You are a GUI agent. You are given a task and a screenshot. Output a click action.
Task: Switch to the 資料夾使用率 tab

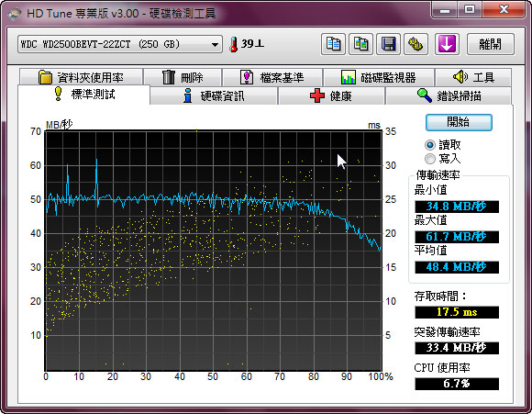[81, 77]
